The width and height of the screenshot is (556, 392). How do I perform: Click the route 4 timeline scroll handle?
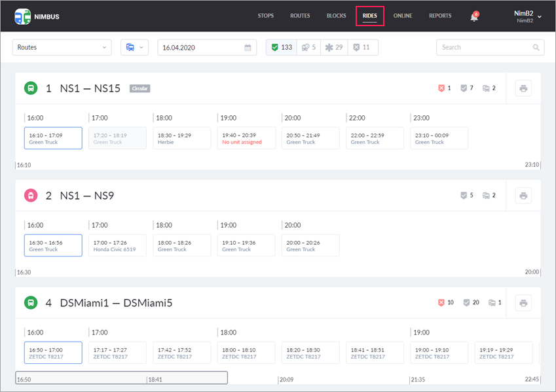[122, 378]
